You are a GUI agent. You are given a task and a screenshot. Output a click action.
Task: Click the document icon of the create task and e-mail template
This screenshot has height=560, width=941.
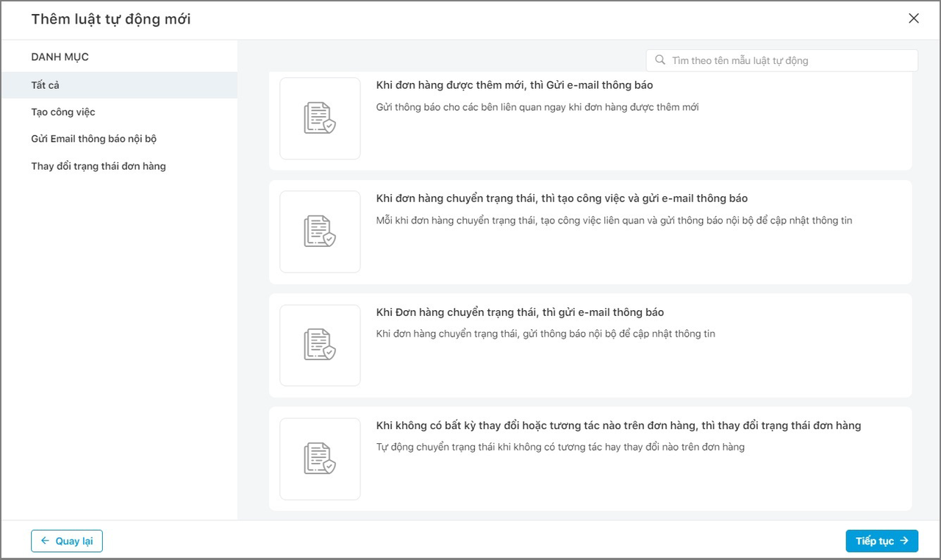click(320, 231)
